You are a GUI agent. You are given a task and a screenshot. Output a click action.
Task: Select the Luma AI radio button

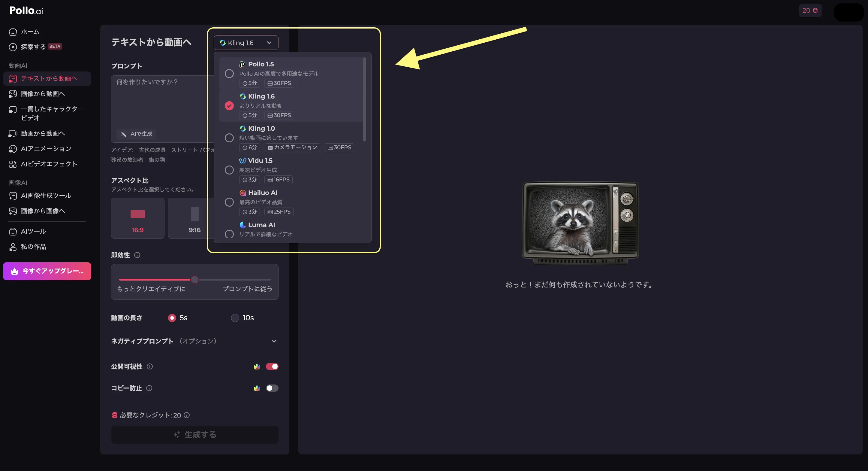(229, 234)
